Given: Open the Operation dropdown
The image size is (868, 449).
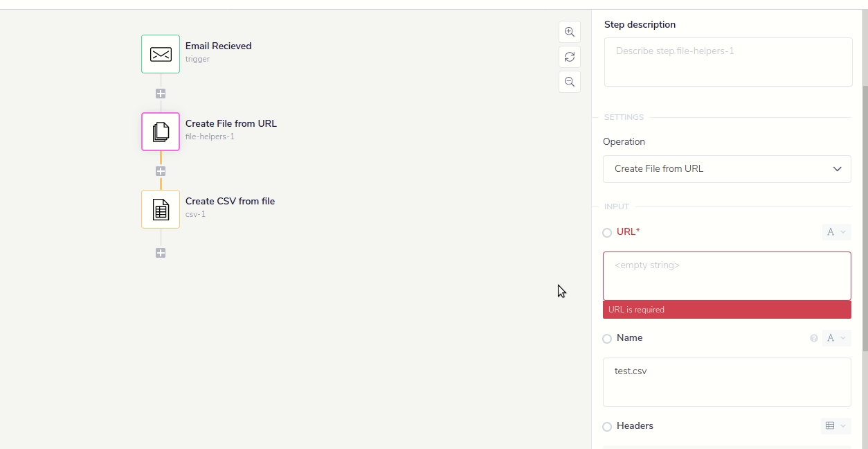Looking at the screenshot, I should pyautogui.click(x=727, y=169).
